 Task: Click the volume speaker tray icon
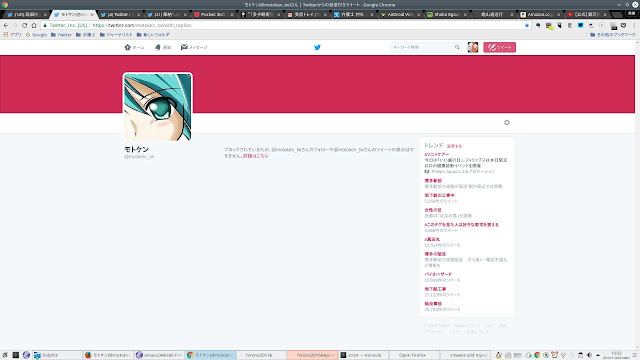(589, 355)
